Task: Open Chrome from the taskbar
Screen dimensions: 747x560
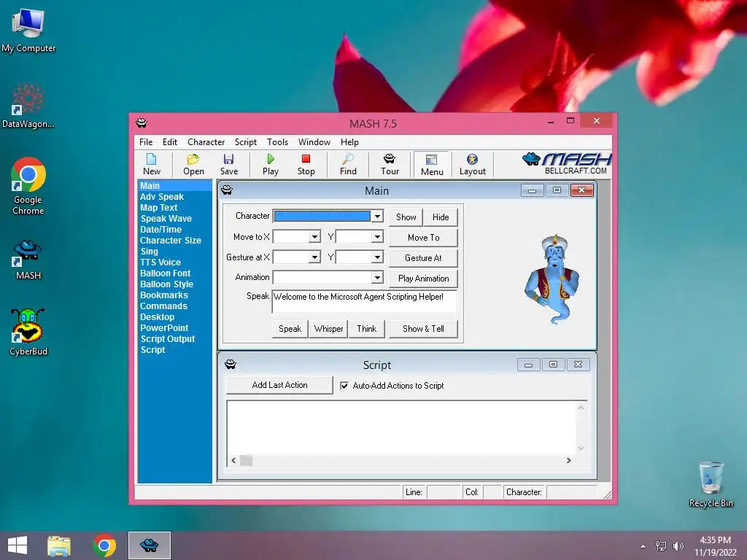Action: point(104,545)
